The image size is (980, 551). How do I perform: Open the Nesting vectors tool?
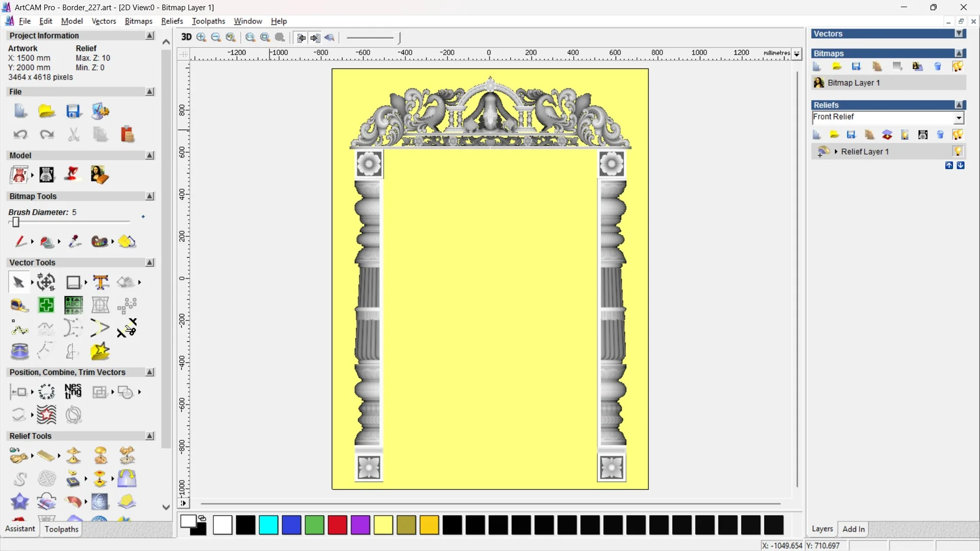73,392
